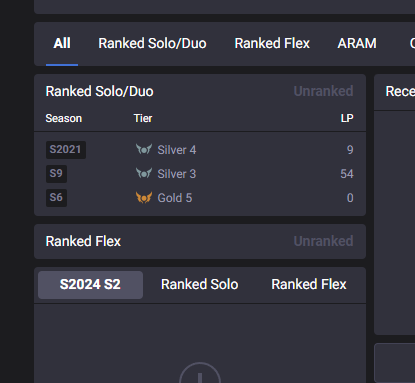Click the Silver 4 tier emblem icon
Image resolution: width=415 pixels, height=383 pixels.
pyautogui.click(x=144, y=149)
